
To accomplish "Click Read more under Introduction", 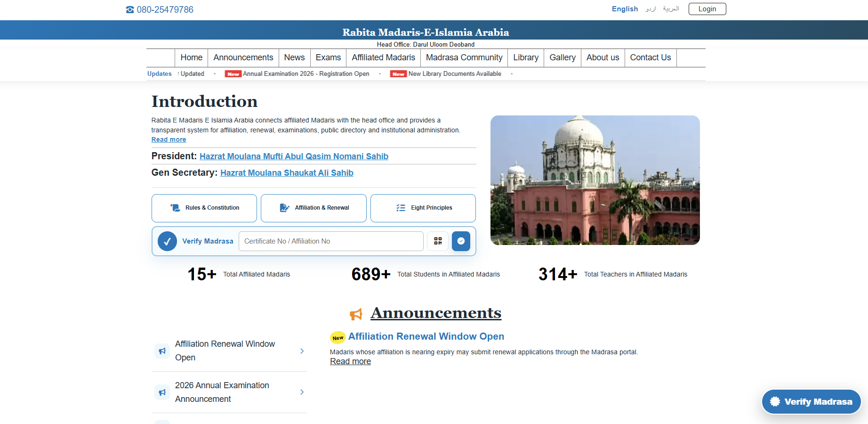I will (x=169, y=140).
